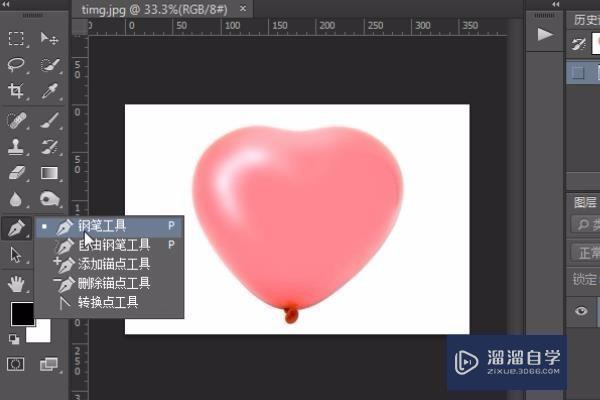Image resolution: width=600 pixels, height=400 pixels.
Task: Click the Actions play panel icon
Action: tap(545, 34)
